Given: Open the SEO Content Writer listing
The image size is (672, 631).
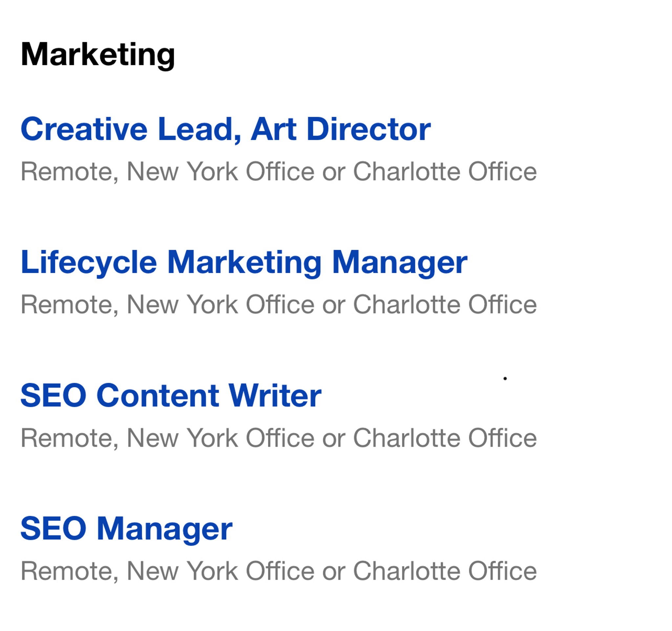Looking at the screenshot, I should (171, 396).
